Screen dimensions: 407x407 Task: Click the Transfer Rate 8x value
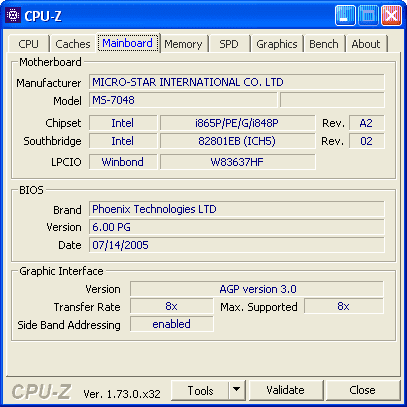[172, 306]
